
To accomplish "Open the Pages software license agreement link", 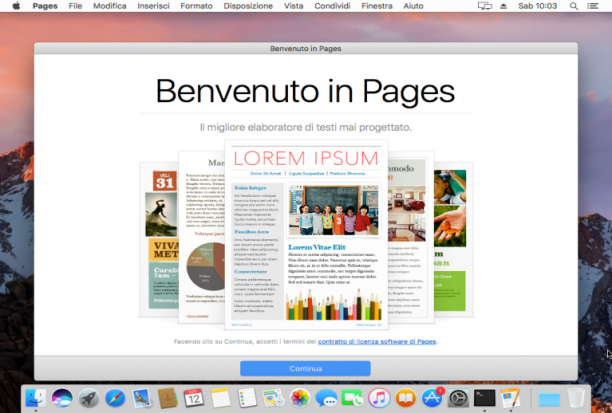I will pos(377,342).
